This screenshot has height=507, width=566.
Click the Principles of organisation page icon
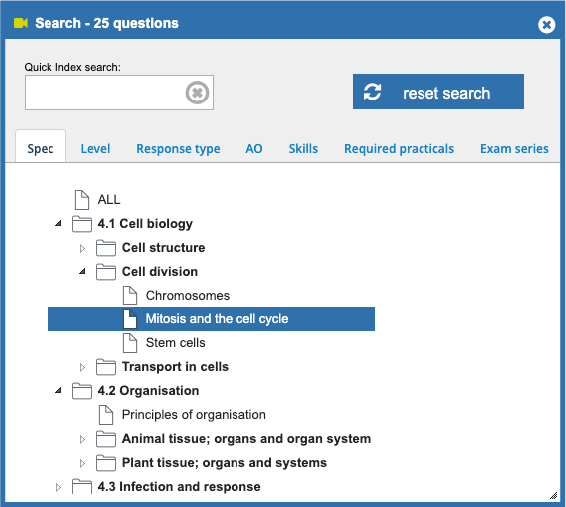coord(106,415)
